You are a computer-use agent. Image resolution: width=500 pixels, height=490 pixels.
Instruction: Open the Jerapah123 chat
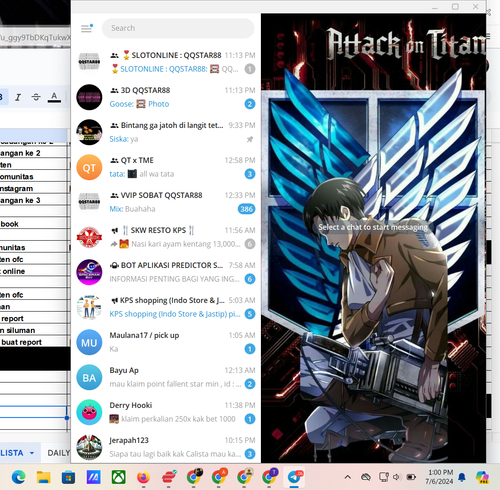tap(166, 447)
